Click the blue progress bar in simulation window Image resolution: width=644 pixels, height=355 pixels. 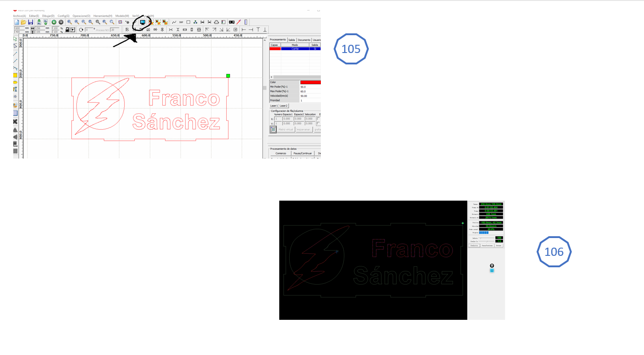484,233
